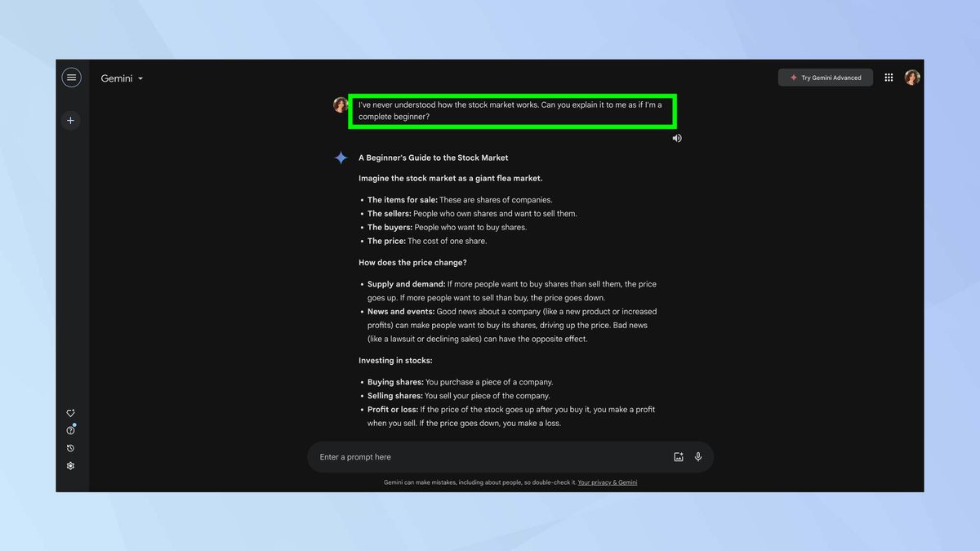Screen dimensions: 980x551
Task: Click the Try Gemini Advanced button
Action: [x=825, y=77]
